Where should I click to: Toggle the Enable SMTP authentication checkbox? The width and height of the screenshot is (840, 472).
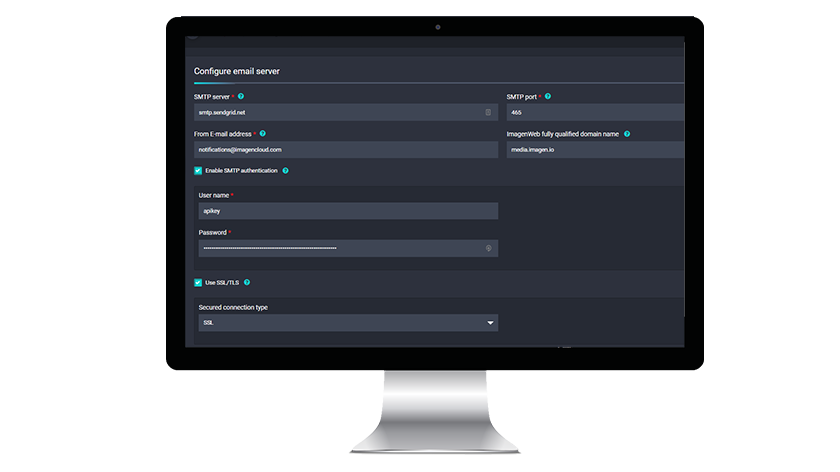(198, 170)
